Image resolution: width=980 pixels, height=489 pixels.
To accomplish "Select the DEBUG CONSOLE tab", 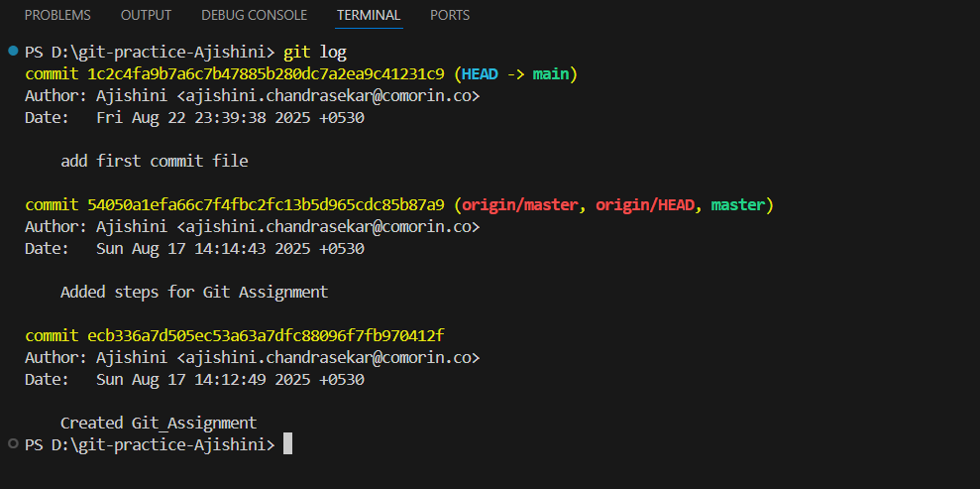I will point(254,15).
